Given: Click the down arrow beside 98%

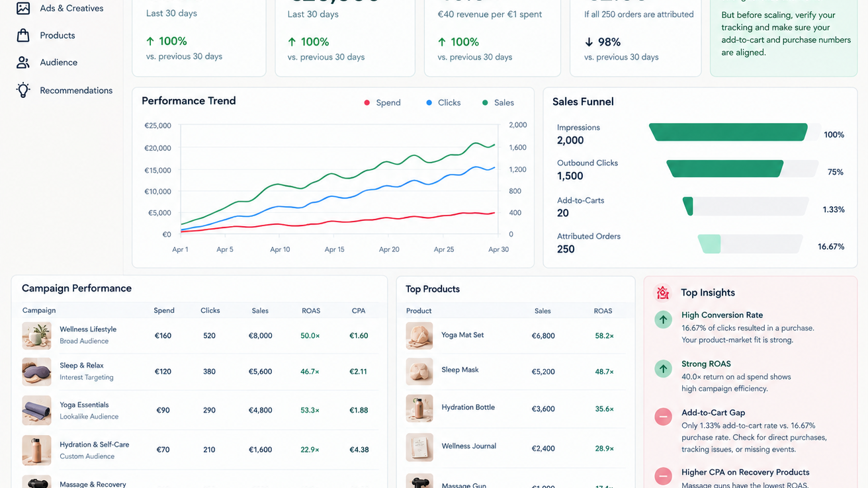Looking at the screenshot, I should (589, 42).
